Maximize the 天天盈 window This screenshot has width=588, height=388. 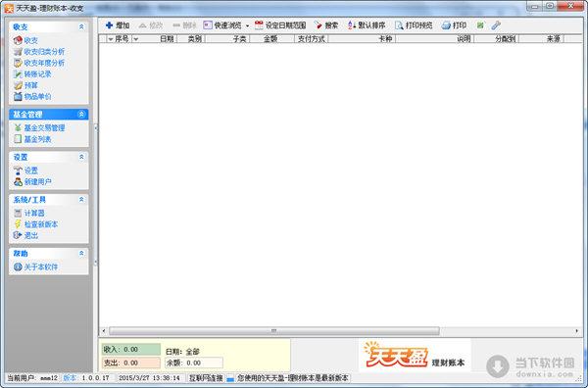[x=550, y=6]
